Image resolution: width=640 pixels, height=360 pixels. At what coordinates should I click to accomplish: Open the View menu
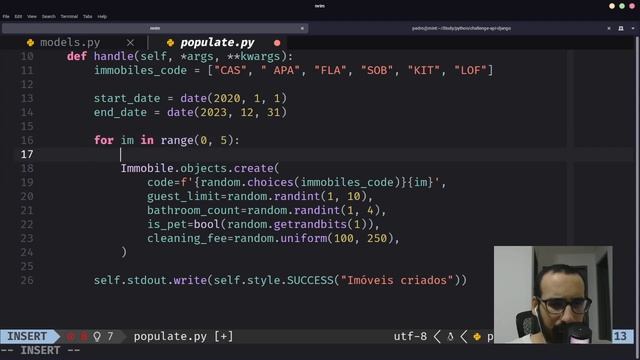[31, 16]
